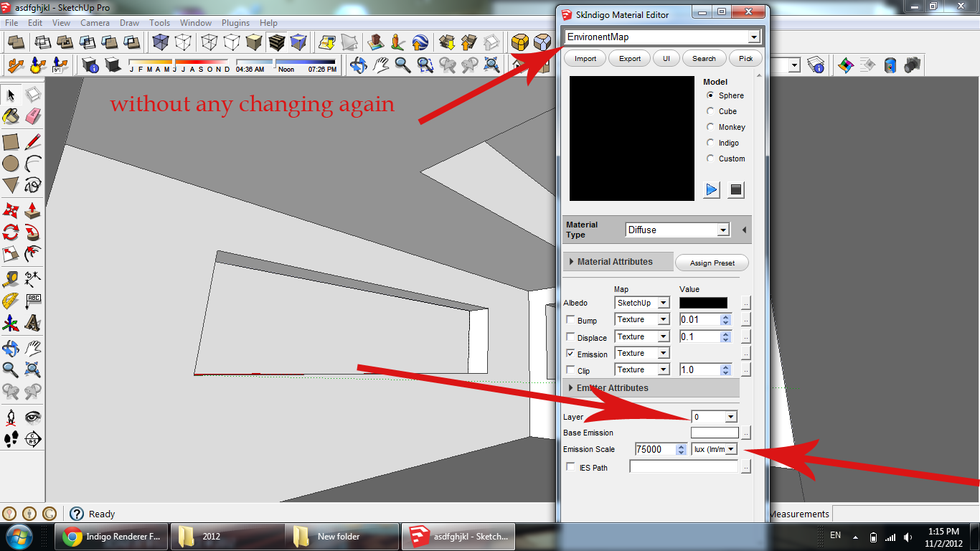Uncheck the Emission checkbox
This screenshot has height=551, width=980.
point(570,354)
